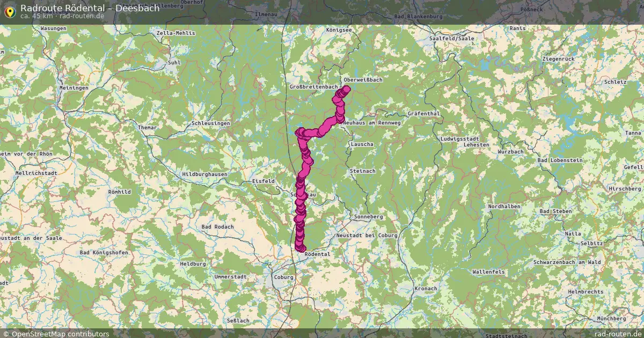Click the Themar town label
The height and width of the screenshot is (338, 644).
(147, 128)
